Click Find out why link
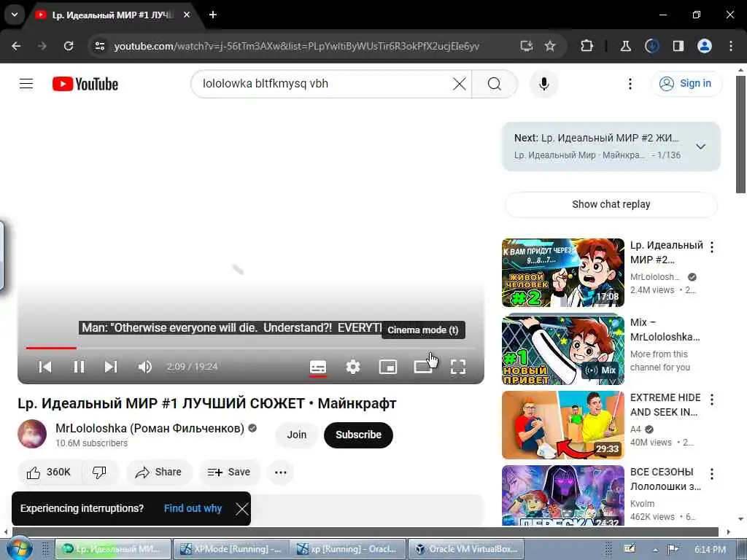The image size is (747, 560). [193, 508]
